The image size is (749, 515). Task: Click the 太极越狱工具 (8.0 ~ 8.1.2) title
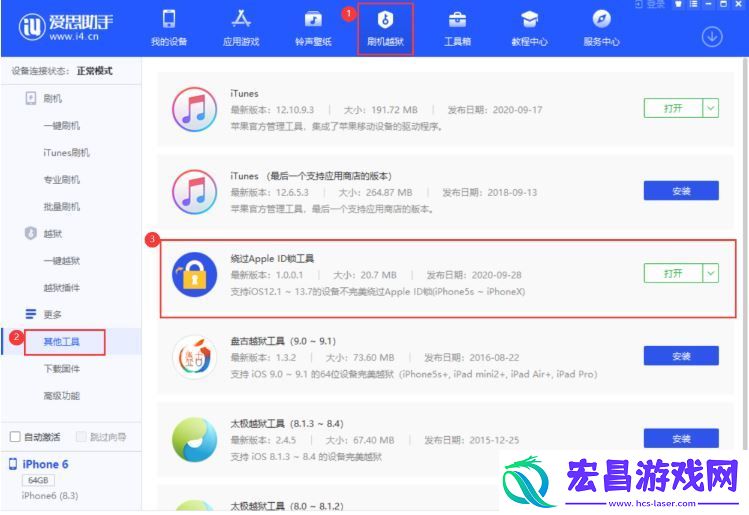point(287,506)
